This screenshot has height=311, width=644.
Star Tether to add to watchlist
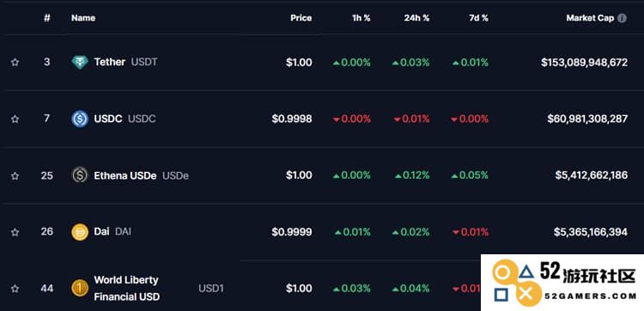tap(15, 62)
